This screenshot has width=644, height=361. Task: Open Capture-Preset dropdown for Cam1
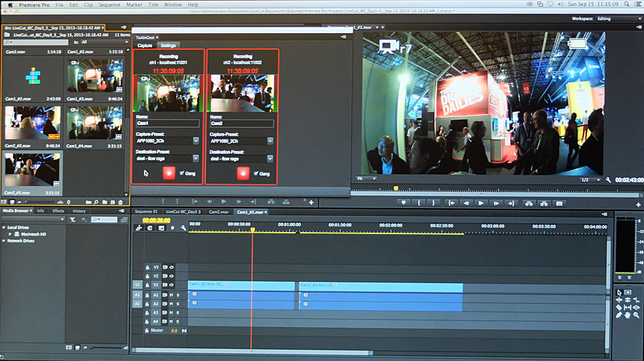click(196, 140)
